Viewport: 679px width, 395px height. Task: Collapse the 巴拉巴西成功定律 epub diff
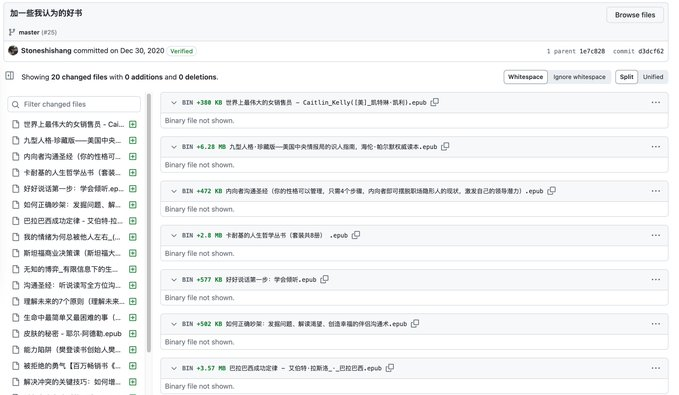pyautogui.click(x=174, y=368)
